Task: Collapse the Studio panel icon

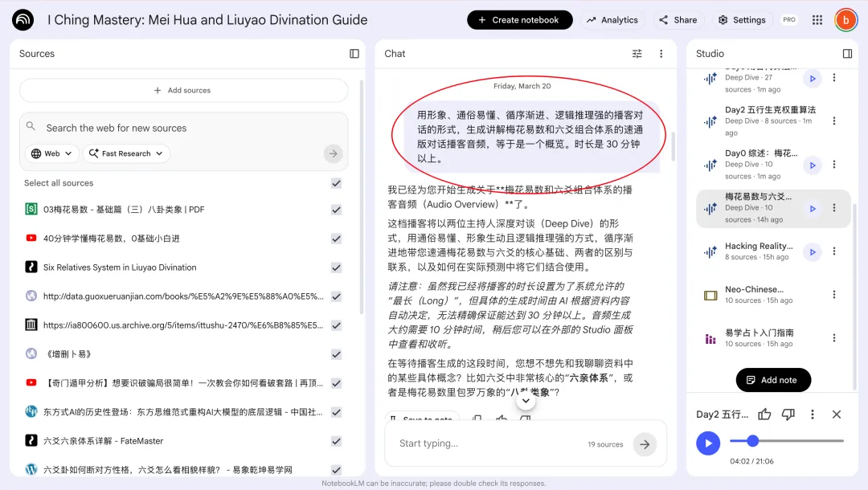Action: 847,54
